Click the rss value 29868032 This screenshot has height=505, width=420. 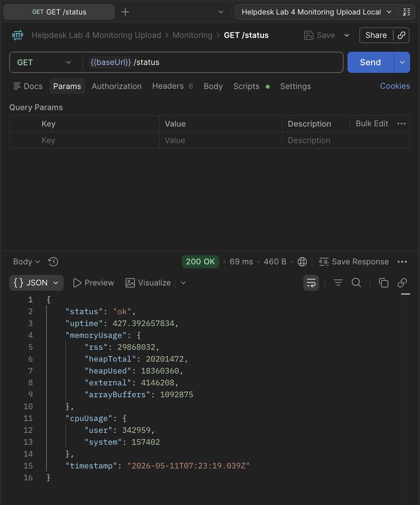coord(136,347)
